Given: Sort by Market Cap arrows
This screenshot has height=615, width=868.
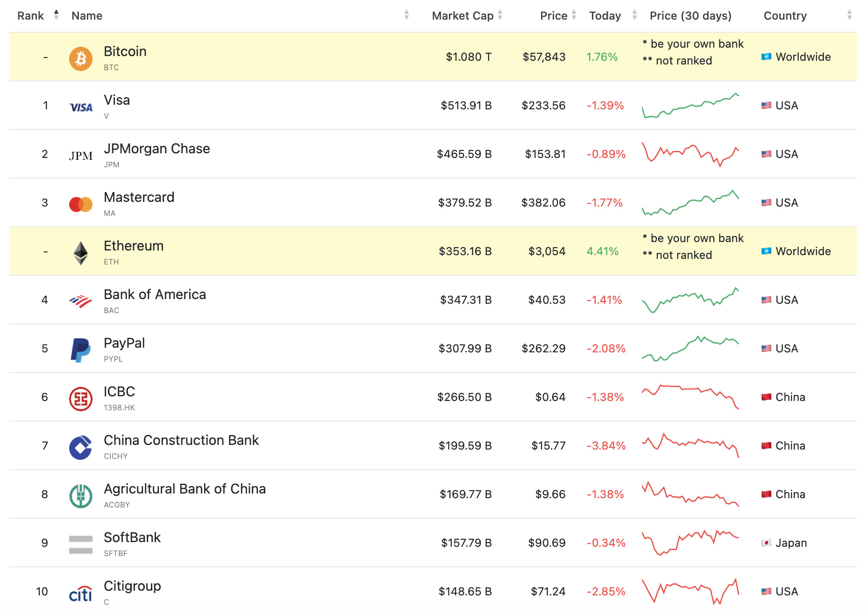Looking at the screenshot, I should pos(500,15).
